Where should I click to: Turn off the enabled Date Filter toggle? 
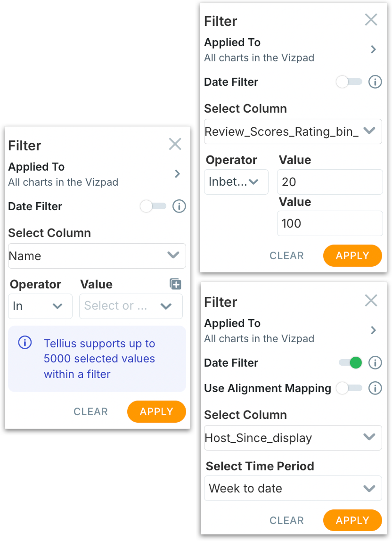click(350, 363)
